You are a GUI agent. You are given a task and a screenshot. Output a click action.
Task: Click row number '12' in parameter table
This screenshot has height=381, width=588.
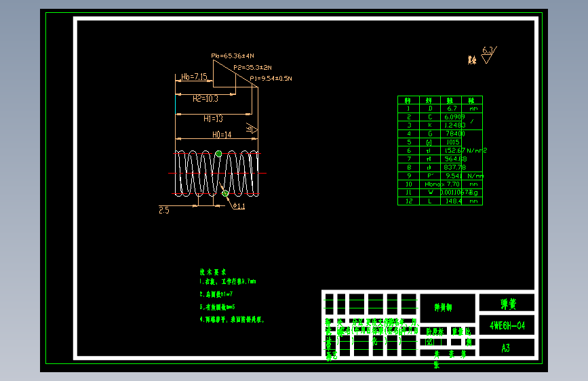tap(409, 201)
